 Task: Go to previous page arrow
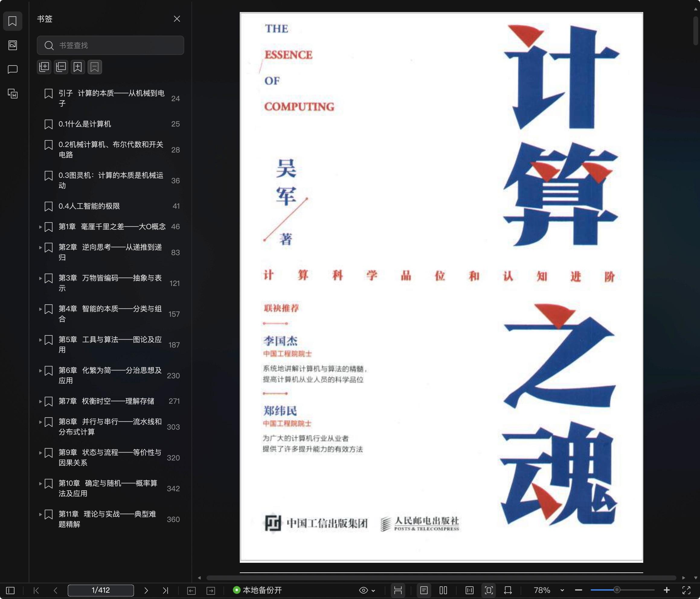[56, 590]
